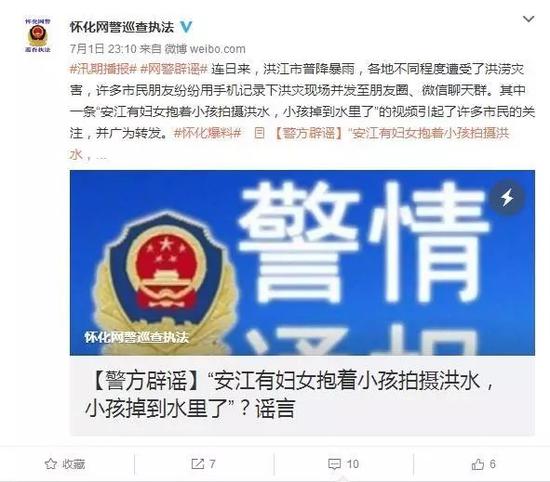Click the lightning bolt icon on the image
The image size is (550, 482).
507,198
